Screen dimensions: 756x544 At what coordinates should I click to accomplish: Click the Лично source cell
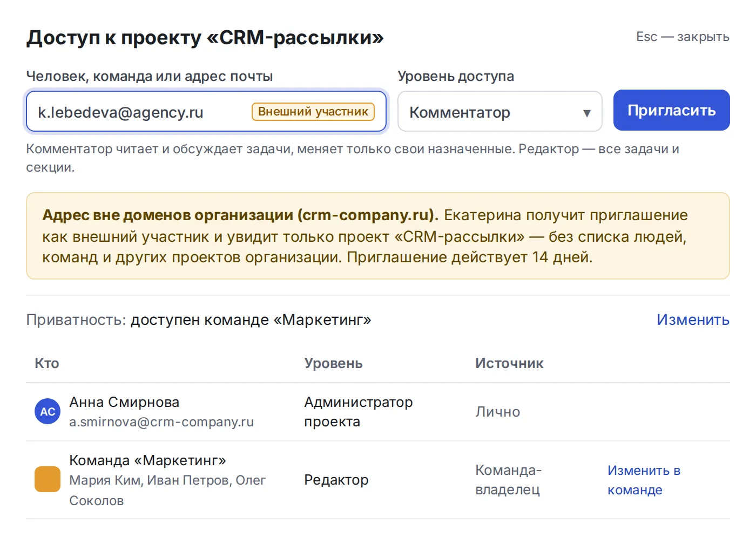(497, 412)
